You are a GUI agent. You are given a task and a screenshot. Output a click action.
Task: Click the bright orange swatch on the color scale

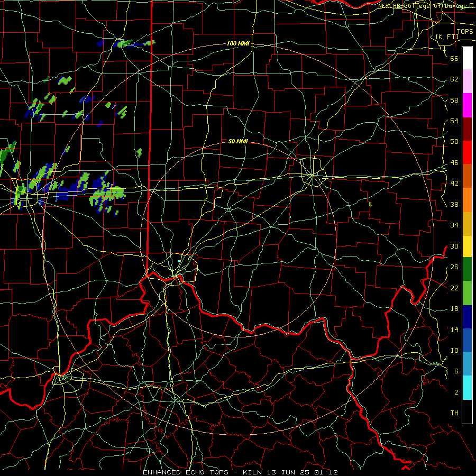click(x=467, y=200)
